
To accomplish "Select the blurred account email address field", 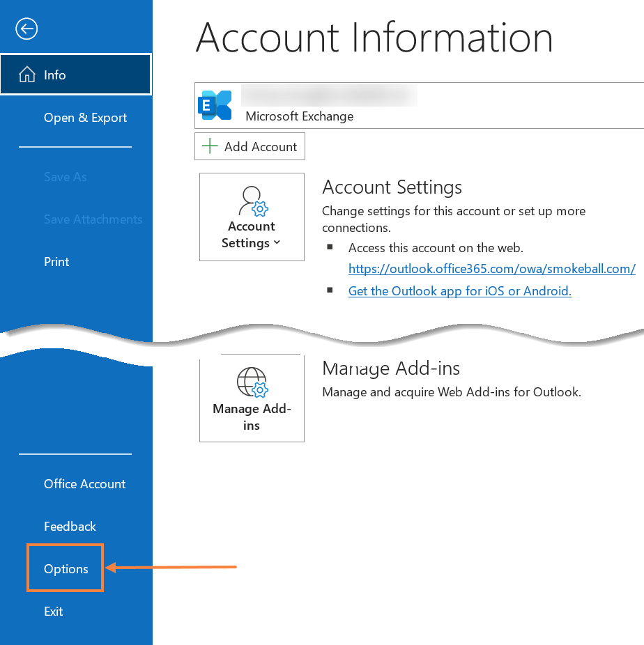I will (329, 95).
